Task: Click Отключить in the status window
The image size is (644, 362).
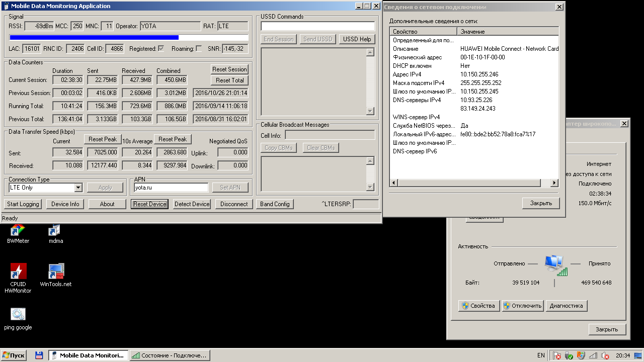Action: click(x=523, y=306)
